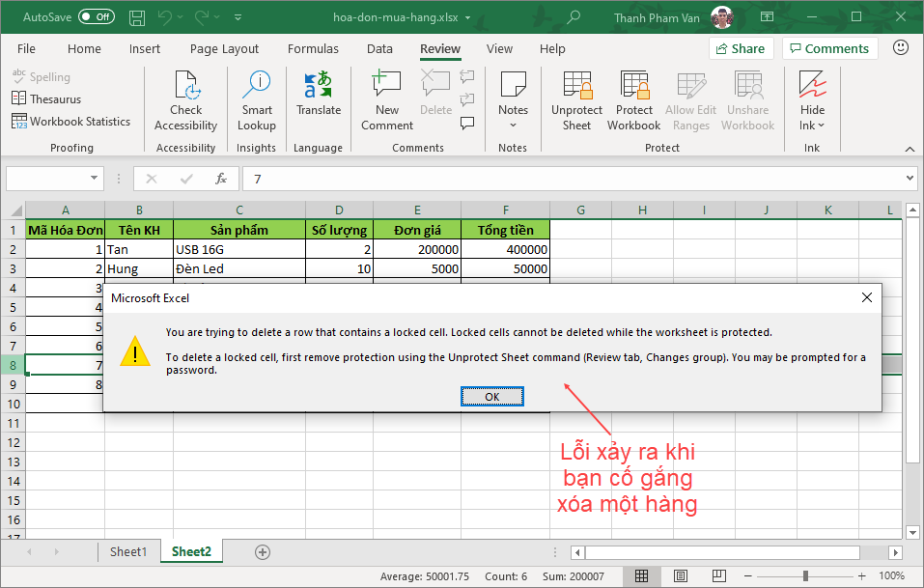Select the Sheet2 tab
This screenshot has width=924, height=588.
pyautogui.click(x=191, y=552)
